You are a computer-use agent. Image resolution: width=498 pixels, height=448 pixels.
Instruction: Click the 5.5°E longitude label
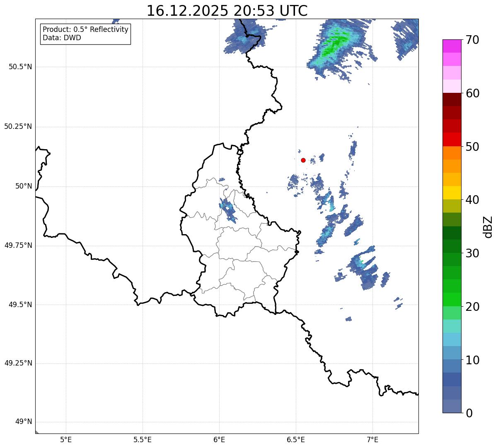(x=143, y=440)
